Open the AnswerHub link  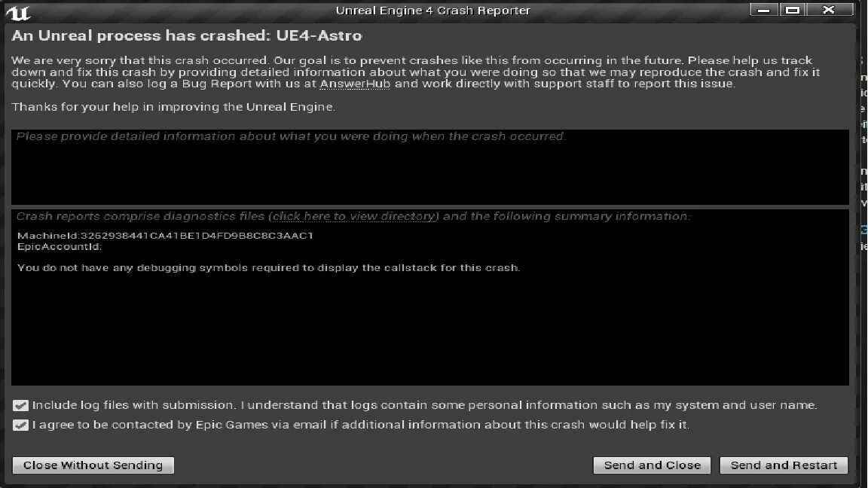355,84
